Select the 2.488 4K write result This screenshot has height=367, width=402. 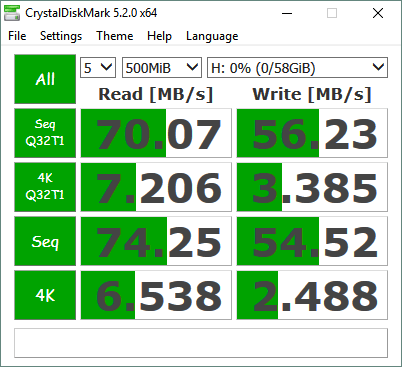click(312, 295)
